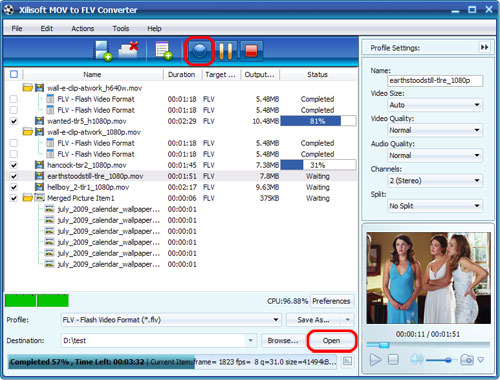This screenshot has width=500, height=380.
Task: Collapse the Merged Picture Item1 folder
Action: click(28, 198)
